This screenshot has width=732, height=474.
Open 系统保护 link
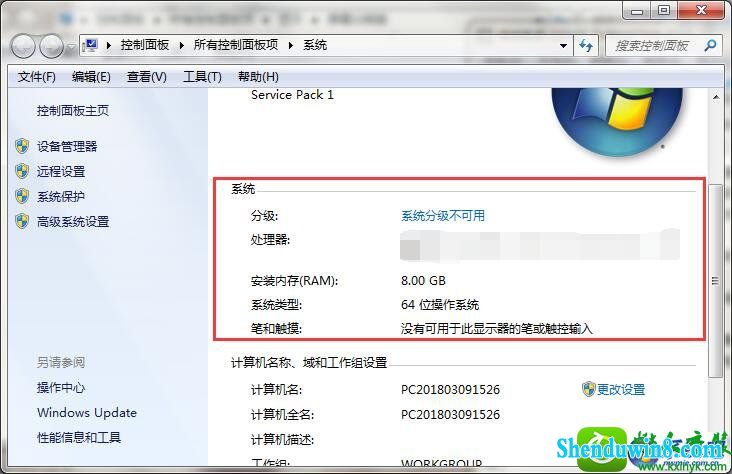61,196
